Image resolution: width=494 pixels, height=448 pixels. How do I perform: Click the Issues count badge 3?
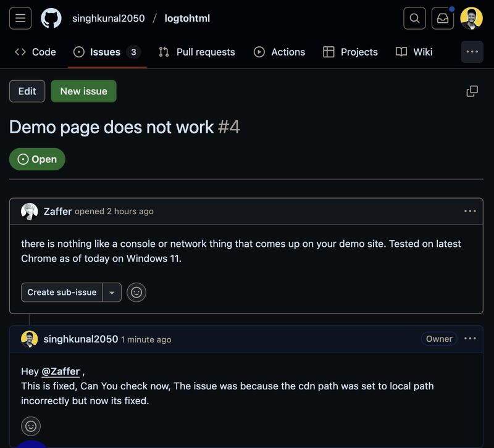pos(133,52)
